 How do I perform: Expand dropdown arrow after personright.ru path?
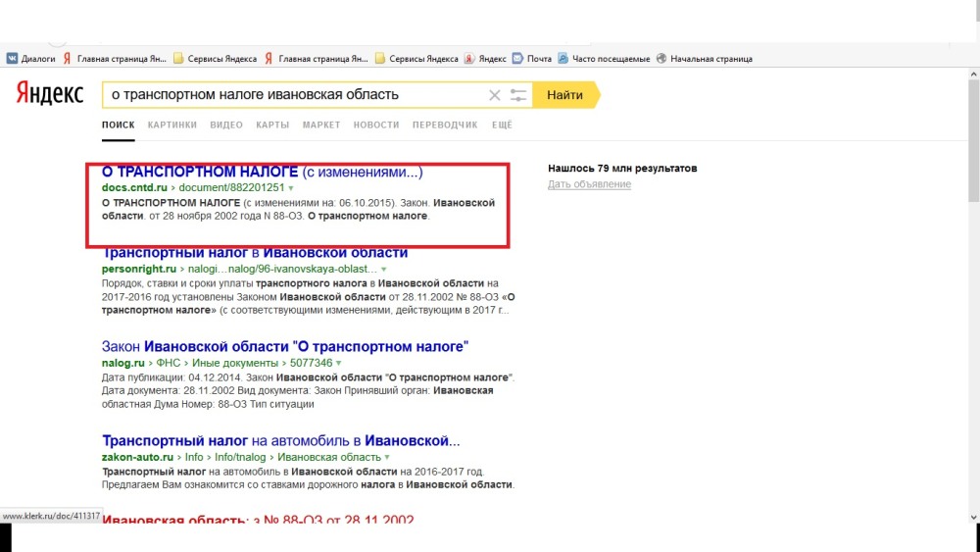click(384, 270)
